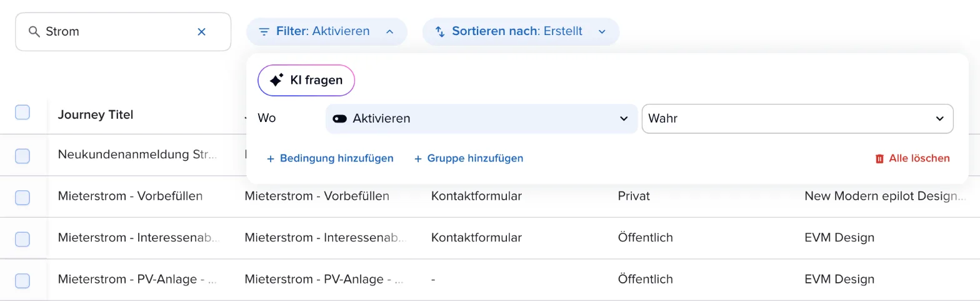Check the Mieterstrom - Vorbefüllen row checkbox
The image size is (980, 301).
click(22, 198)
